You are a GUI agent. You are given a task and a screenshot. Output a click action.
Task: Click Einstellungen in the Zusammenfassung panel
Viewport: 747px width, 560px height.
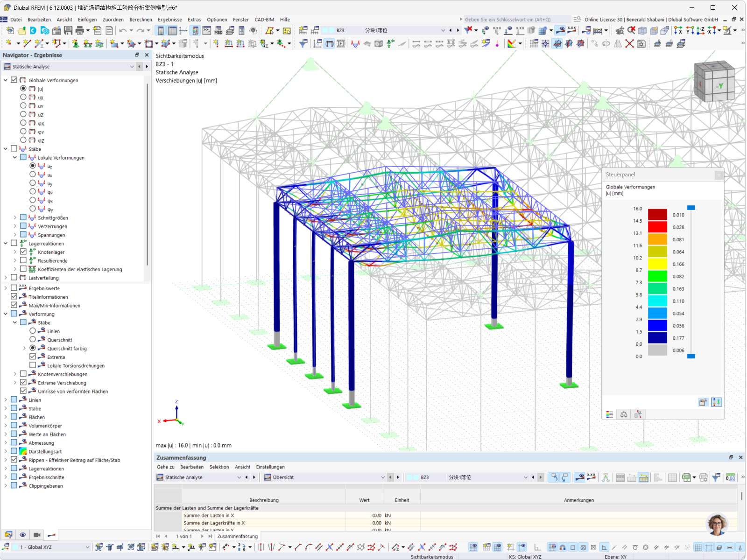pyautogui.click(x=270, y=467)
